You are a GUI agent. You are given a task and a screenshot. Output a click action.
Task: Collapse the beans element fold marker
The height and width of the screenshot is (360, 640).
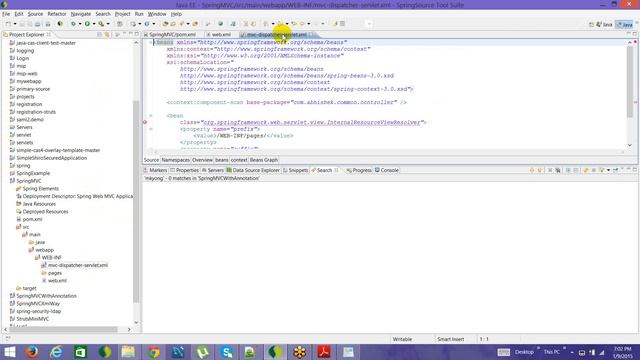151,42
